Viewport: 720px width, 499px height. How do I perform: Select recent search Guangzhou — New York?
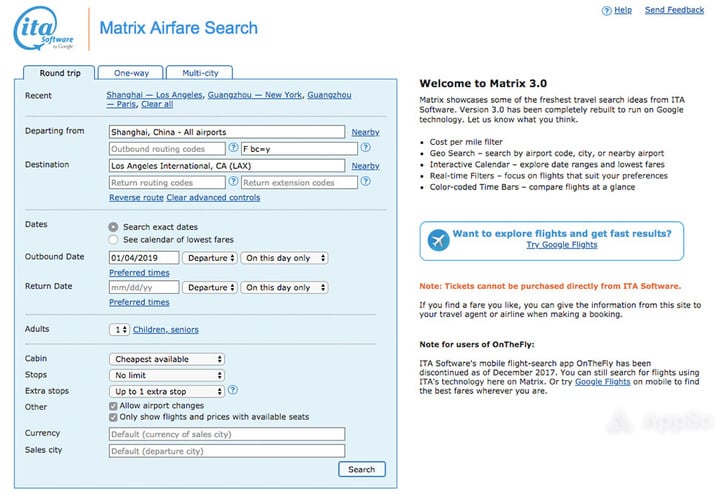254,95
